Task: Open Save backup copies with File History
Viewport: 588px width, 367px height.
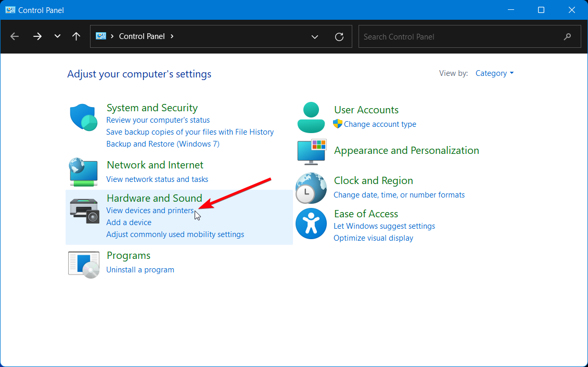Action: 190,132
